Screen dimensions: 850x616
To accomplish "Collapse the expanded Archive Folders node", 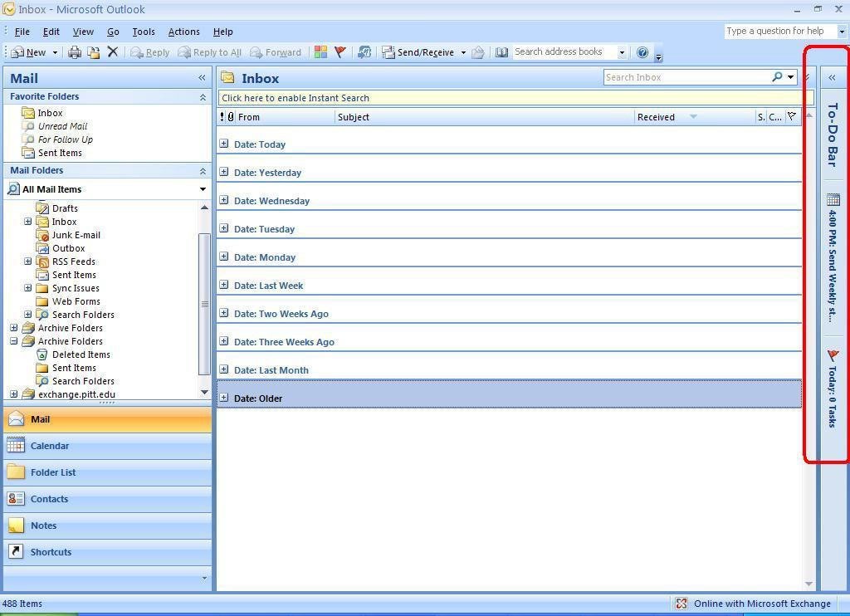I will pos(13,341).
